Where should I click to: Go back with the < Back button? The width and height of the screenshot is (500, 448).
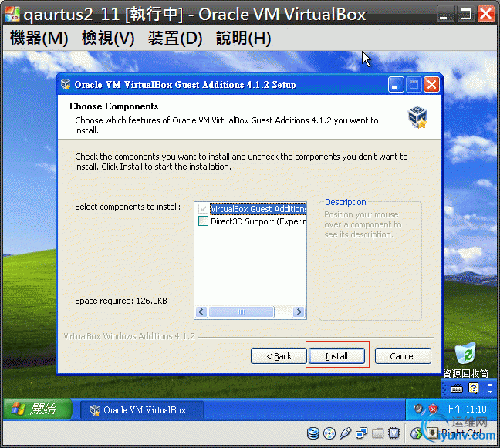pos(279,356)
